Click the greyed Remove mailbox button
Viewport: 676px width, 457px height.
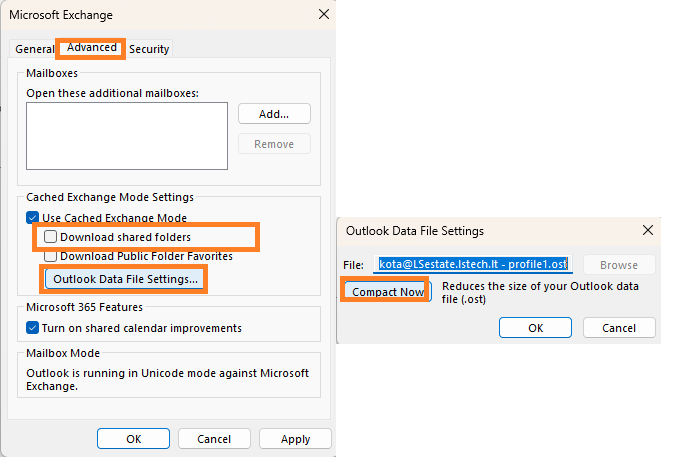pos(274,144)
